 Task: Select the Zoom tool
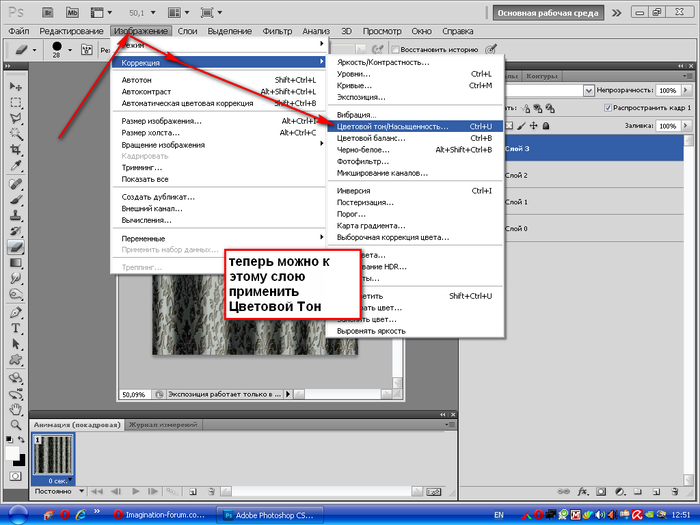(x=16, y=425)
